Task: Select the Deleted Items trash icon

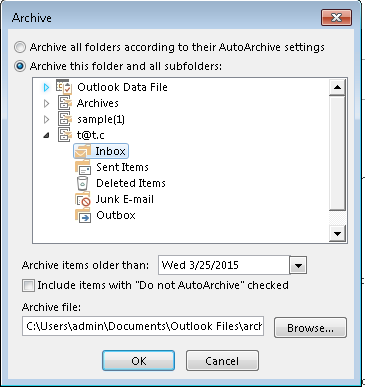Action: tap(82, 183)
